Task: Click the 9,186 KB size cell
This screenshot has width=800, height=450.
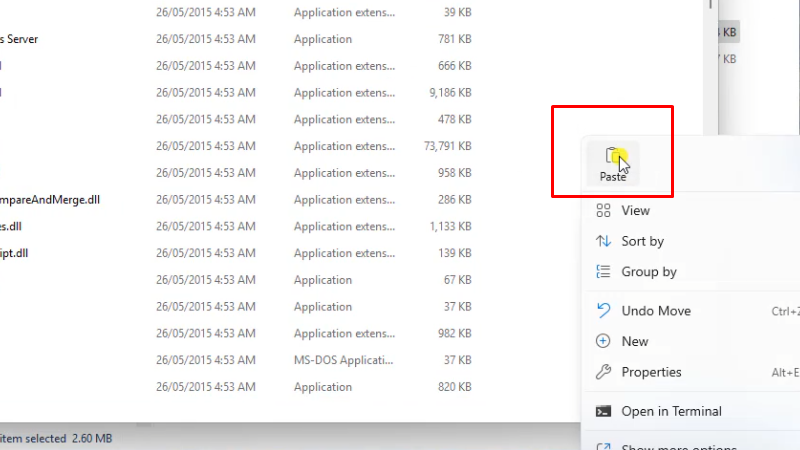Action: tap(451, 92)
